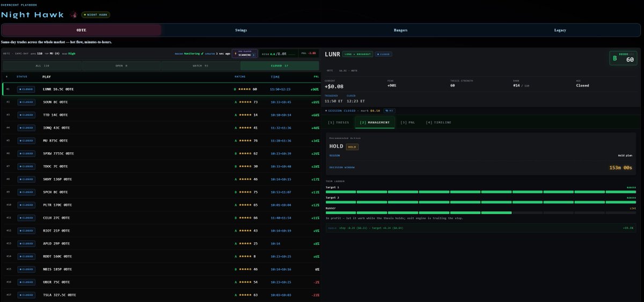Click the star rating on RDDT row
Screen dimensions: 644x302
[x=245, y=256]
